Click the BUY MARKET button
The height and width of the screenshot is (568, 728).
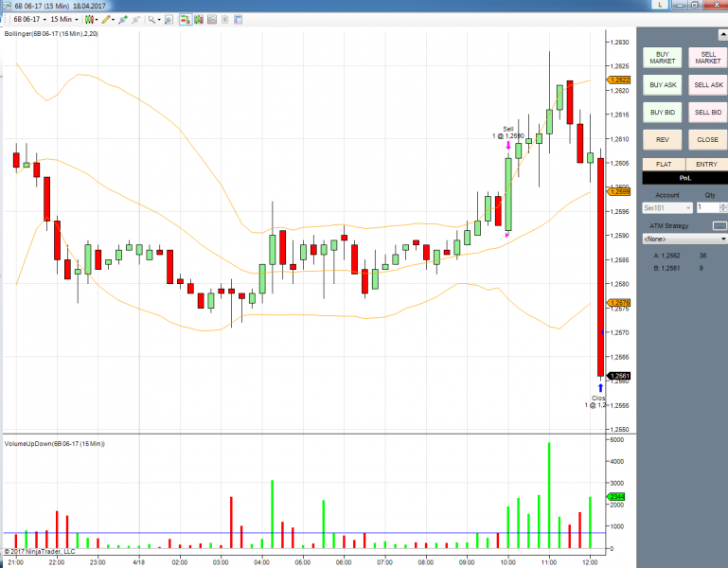coord(662,58)
